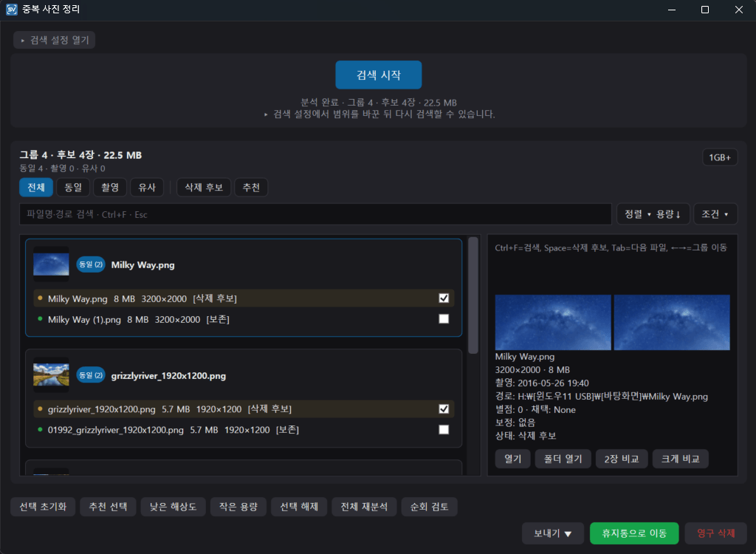Screen dimensions: 756x554
Task: Click the SV app icon in title bar
Action: tap(12, 9)
